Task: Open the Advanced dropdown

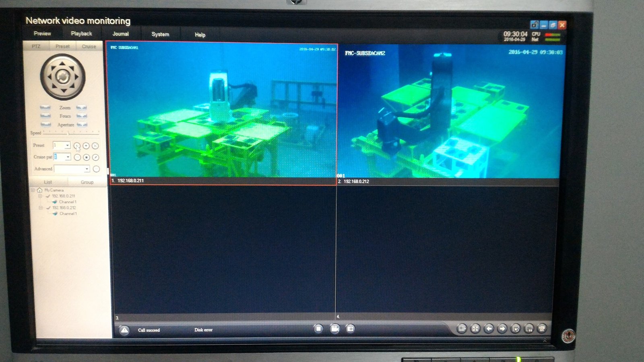Action: pos(87,169)
